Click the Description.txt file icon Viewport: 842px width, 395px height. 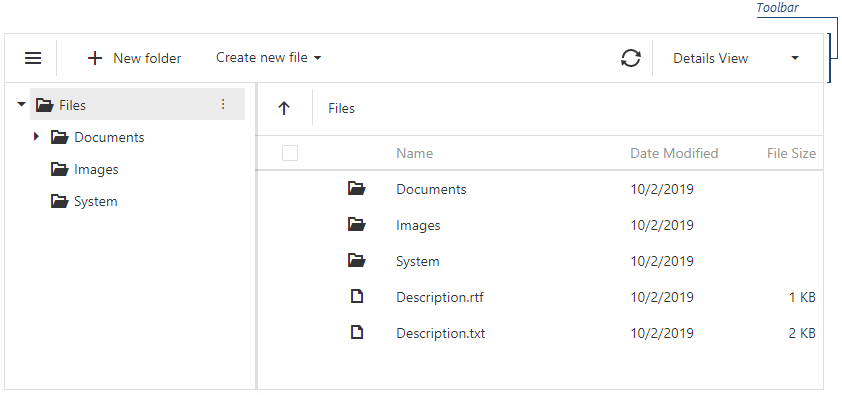357,332
